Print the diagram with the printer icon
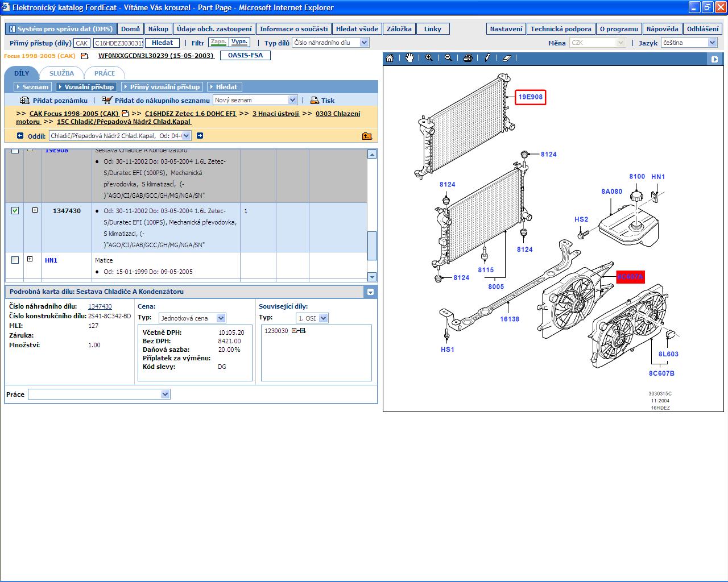 coord(468,58)
